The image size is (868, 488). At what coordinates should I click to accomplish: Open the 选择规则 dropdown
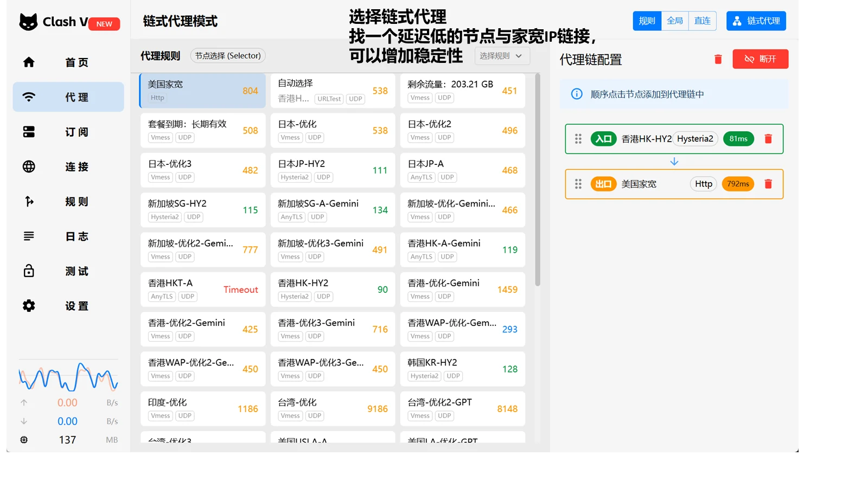pyautogui.click(x=502, y=56)
